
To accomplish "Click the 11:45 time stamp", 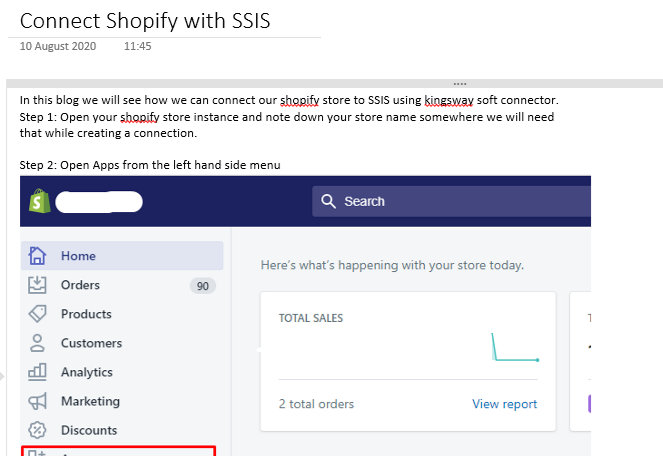I will 137,46.
